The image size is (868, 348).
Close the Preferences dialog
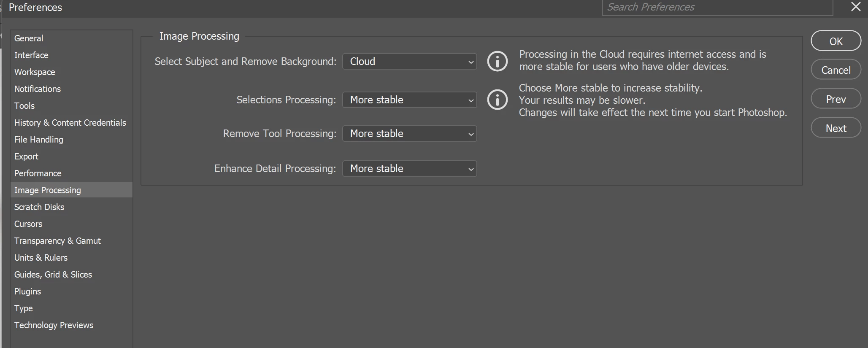pos(856,7)
